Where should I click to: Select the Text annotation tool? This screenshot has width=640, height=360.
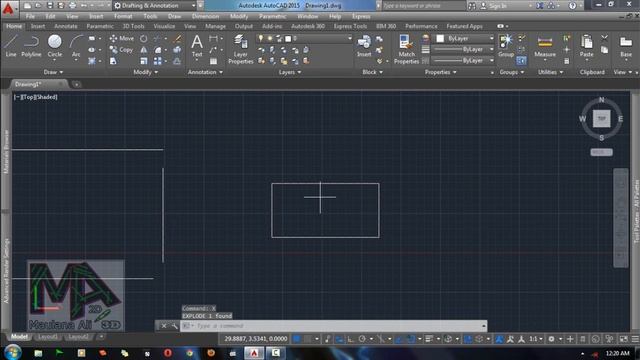(x=197, y=46)
